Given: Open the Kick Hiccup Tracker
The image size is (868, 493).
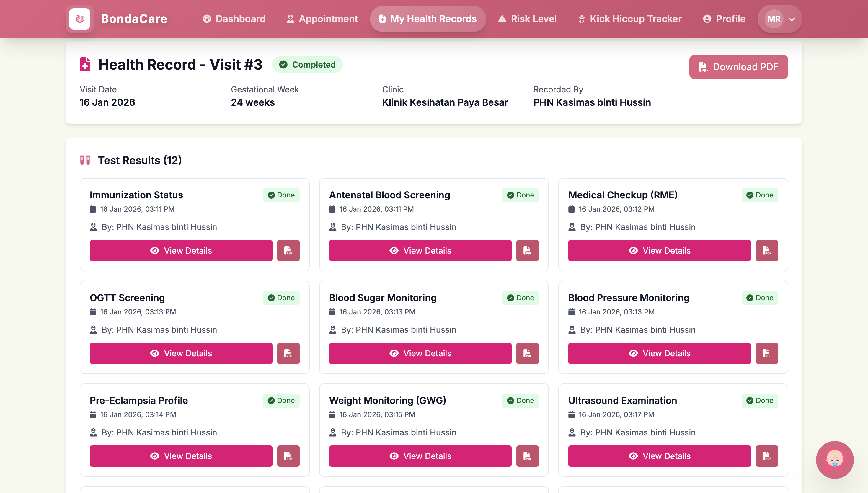Looking at the screenshot, I should 630,19.
